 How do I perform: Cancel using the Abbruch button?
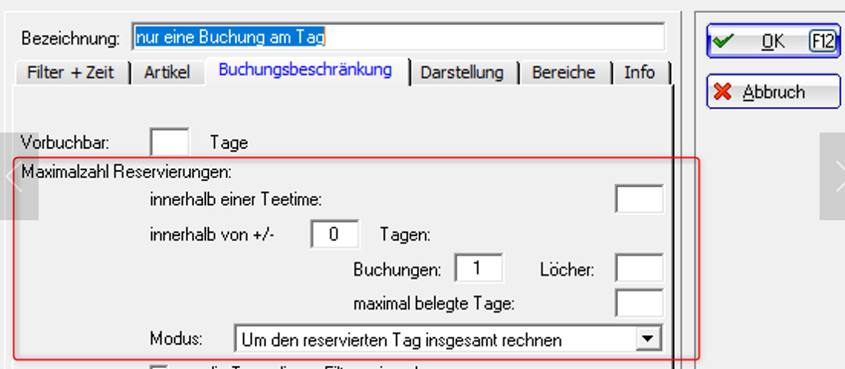point(773,92)
